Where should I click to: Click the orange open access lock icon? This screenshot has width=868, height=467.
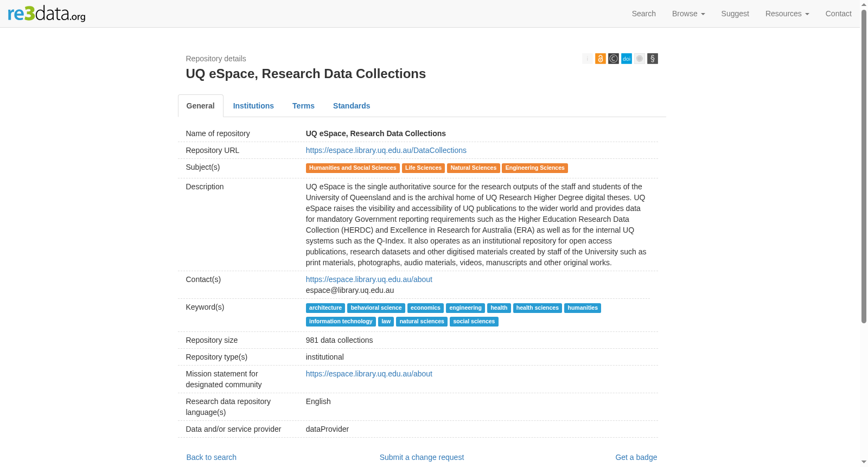coord(601,59)
